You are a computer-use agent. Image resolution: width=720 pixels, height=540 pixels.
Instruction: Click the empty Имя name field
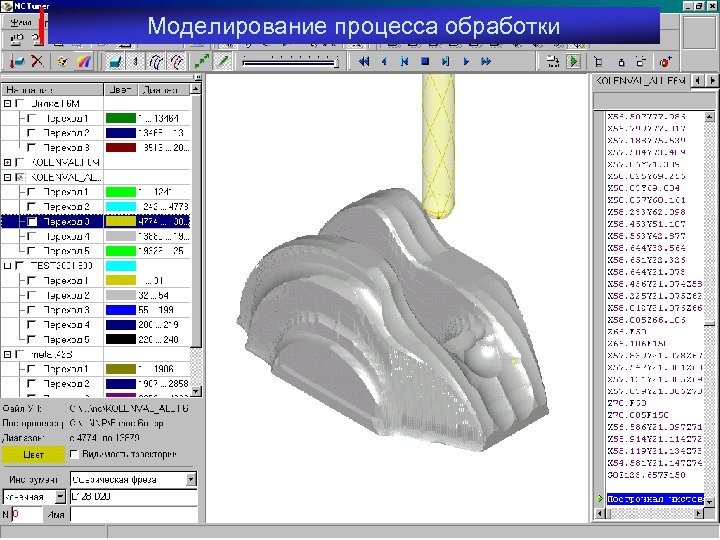pyautogui.click(x=134, y=514)
